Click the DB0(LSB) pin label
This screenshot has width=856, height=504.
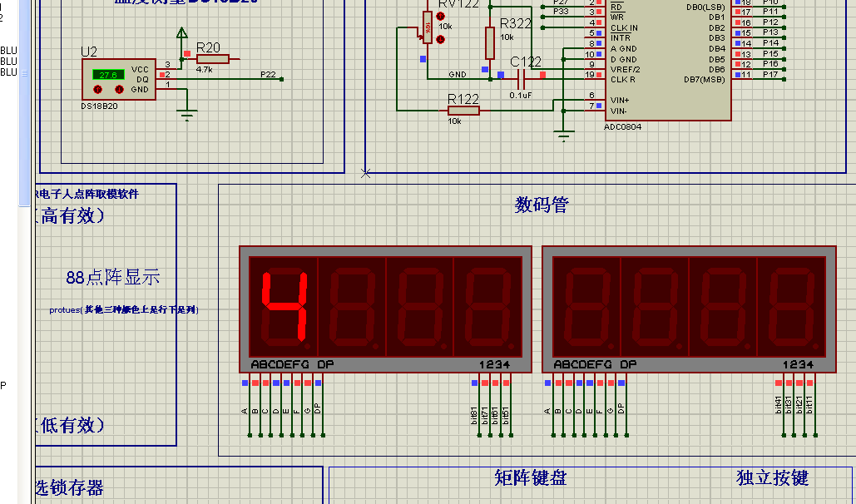click(705, 7)
